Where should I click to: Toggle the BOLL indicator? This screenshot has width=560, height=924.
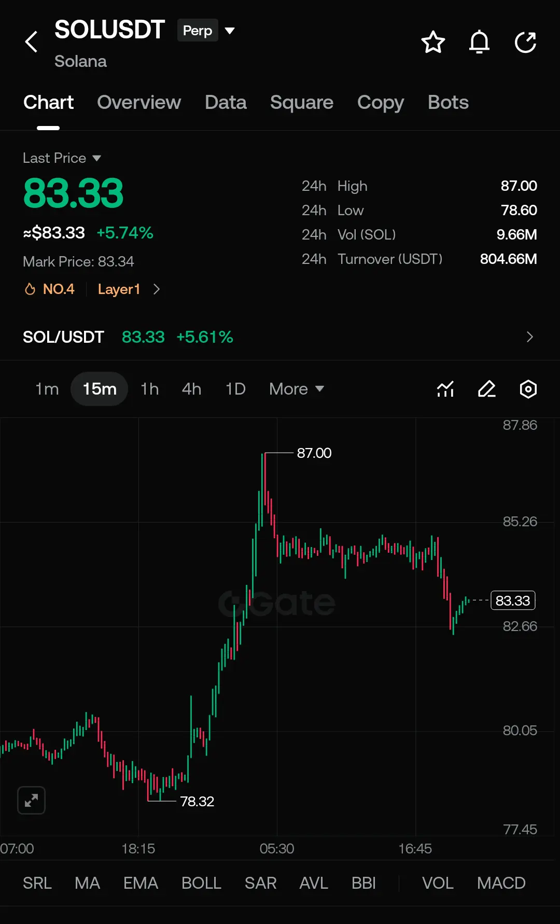[x=201, y=883]
